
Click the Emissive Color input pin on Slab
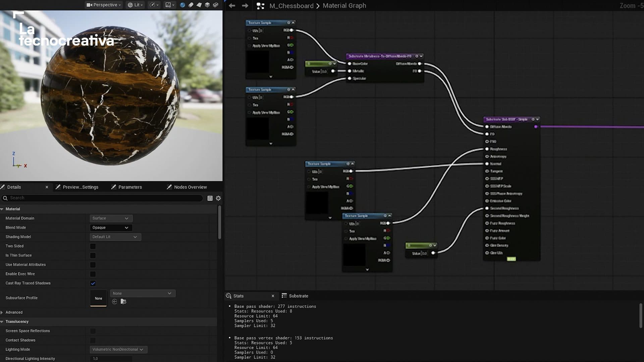tap(487, 201)
